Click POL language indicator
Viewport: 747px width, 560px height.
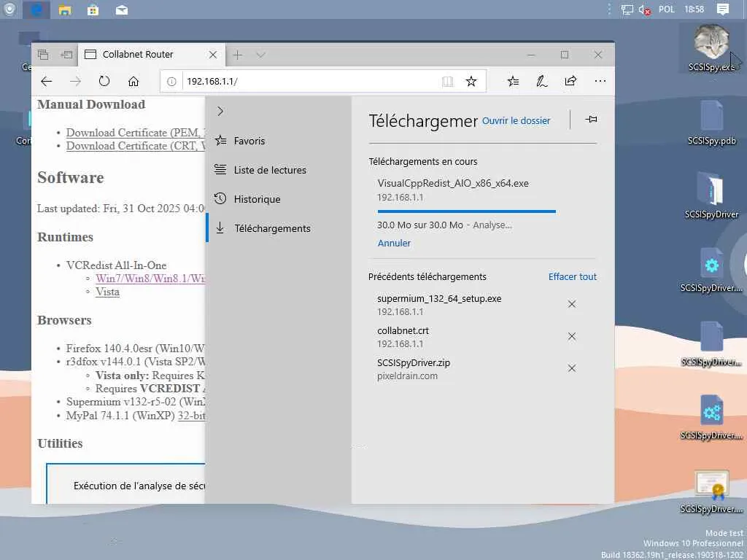667,9
